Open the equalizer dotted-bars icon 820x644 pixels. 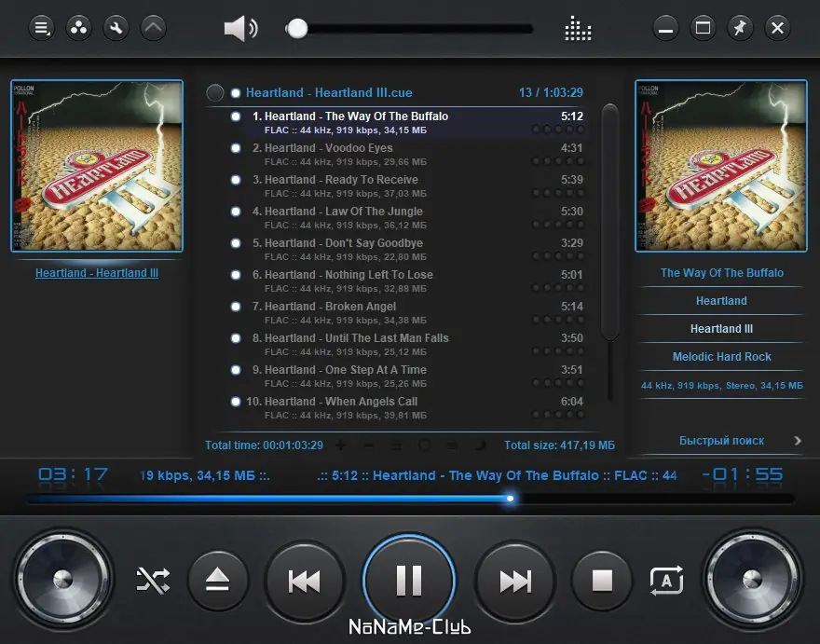[x=578, y=28]
